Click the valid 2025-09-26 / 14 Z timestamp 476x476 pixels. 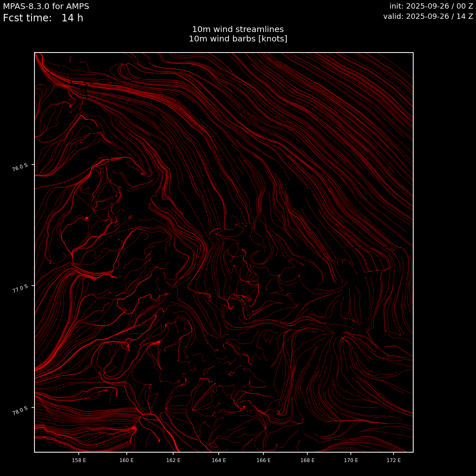(x=428, y=16)
